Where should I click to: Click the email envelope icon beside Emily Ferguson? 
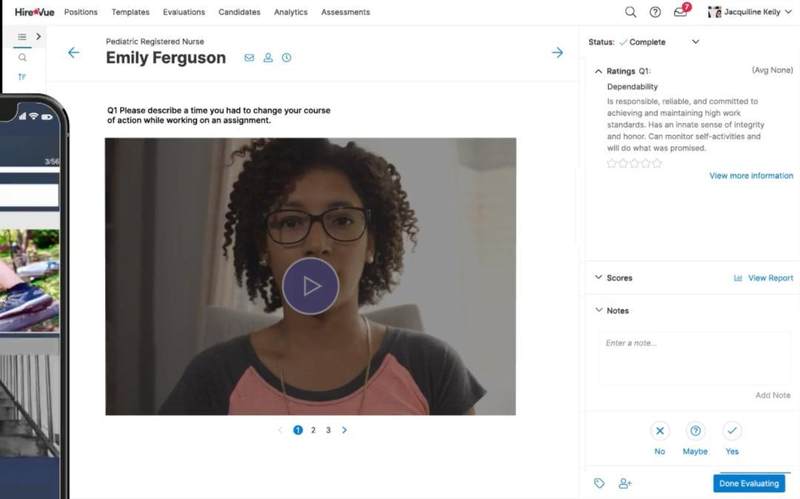[249, 58]
